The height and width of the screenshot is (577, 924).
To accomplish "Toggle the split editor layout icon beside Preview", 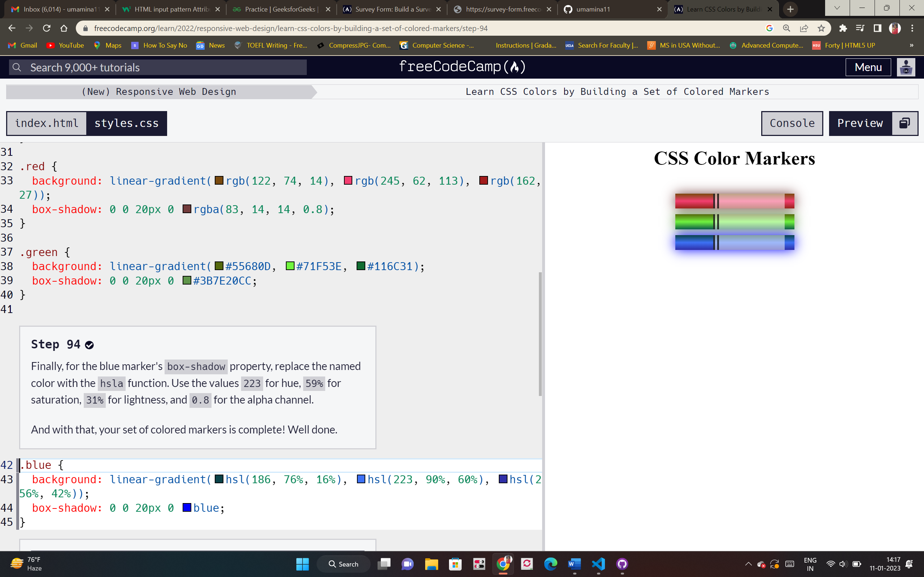I will (x=904, y=123).
